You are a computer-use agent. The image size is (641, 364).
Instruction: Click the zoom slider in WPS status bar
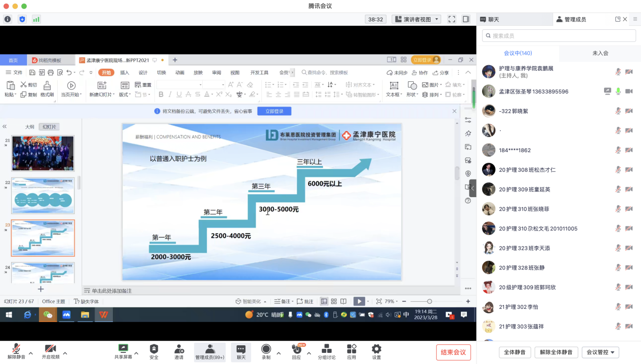(430, 301)
